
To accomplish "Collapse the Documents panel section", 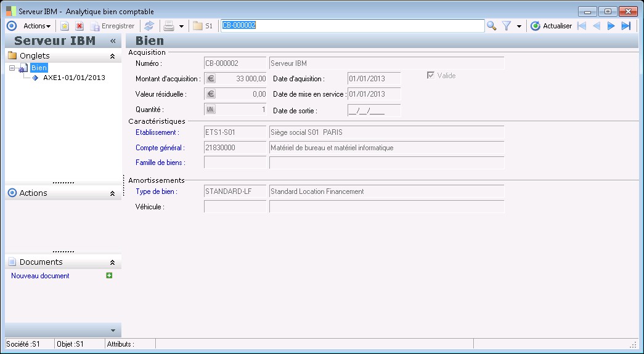I will point(112,262).
